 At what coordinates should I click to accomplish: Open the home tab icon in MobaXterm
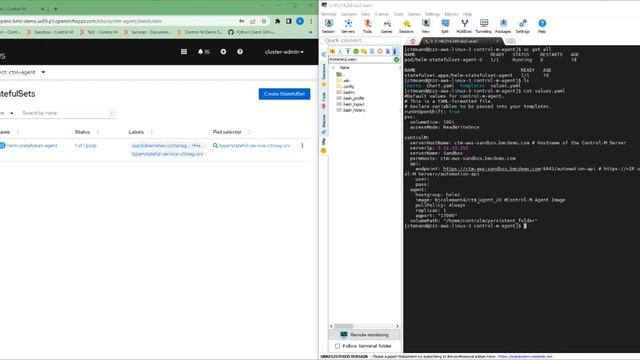[x=413, y=41]
